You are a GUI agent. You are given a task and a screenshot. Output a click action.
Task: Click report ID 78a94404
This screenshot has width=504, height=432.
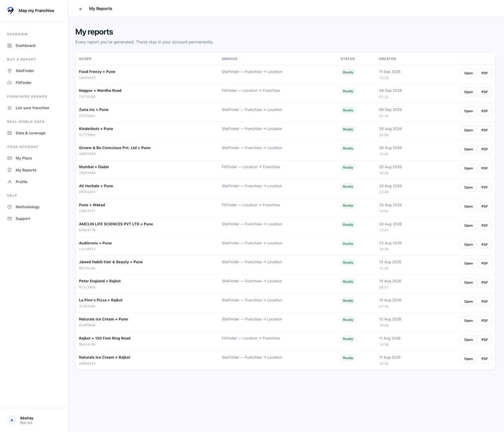87,173
